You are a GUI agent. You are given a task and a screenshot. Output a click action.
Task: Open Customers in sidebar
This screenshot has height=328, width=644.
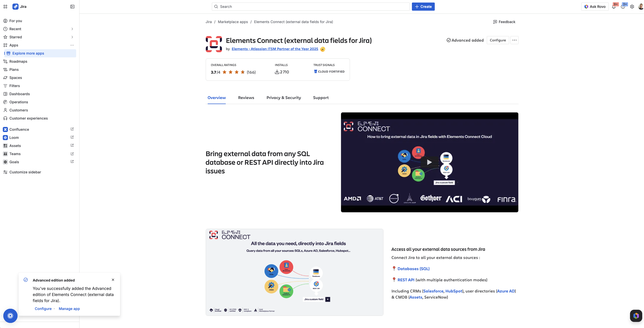pos(39,110)
